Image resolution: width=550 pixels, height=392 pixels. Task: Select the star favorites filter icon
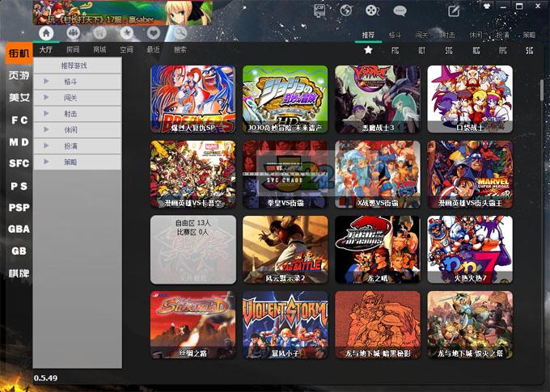[x=369, y=50]
